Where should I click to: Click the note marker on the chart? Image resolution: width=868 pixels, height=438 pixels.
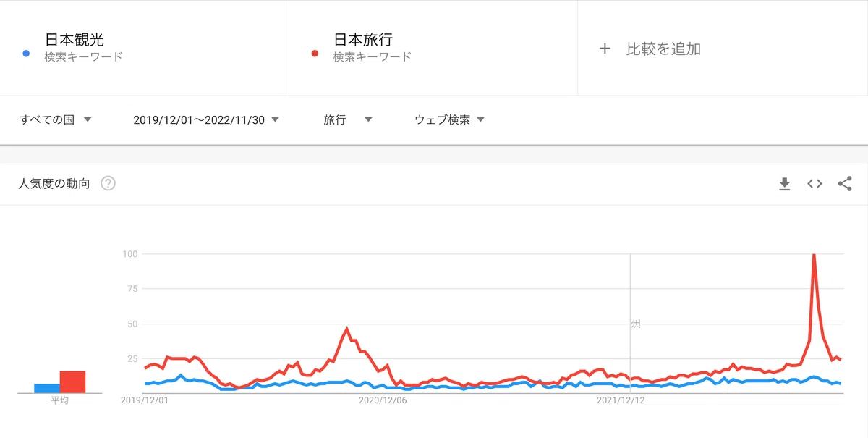pyautogui.click(x=635, y=324)
